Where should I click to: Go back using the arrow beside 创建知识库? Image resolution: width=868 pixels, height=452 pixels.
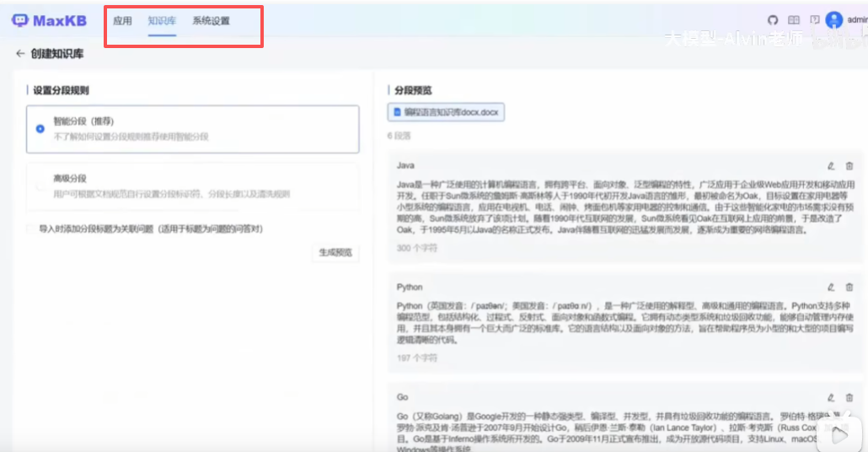20,53
